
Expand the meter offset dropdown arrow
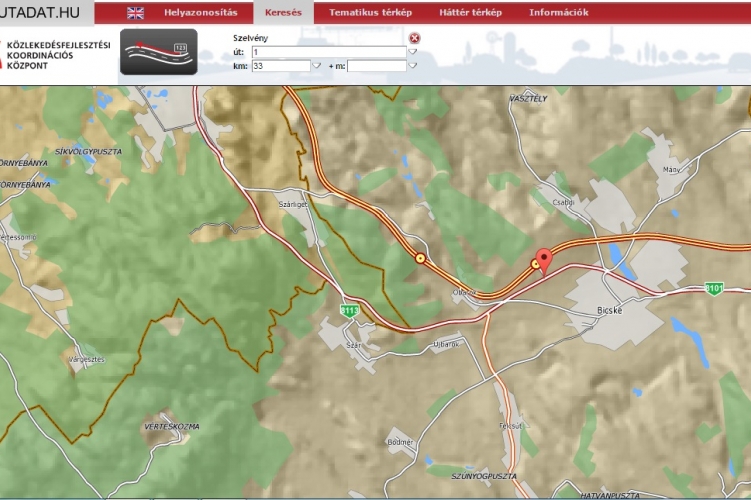coord(413,66)
